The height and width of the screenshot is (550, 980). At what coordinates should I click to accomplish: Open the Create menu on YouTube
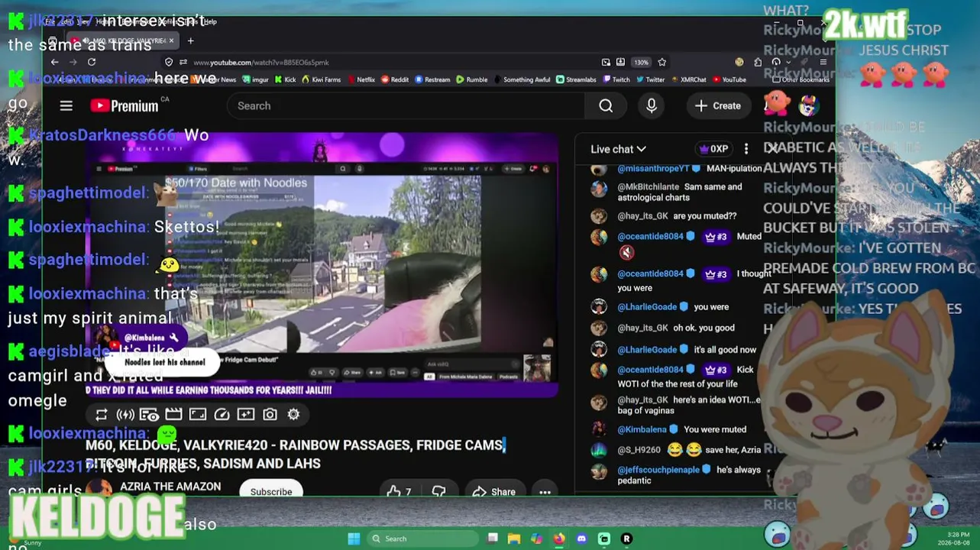tap(718, 106)
